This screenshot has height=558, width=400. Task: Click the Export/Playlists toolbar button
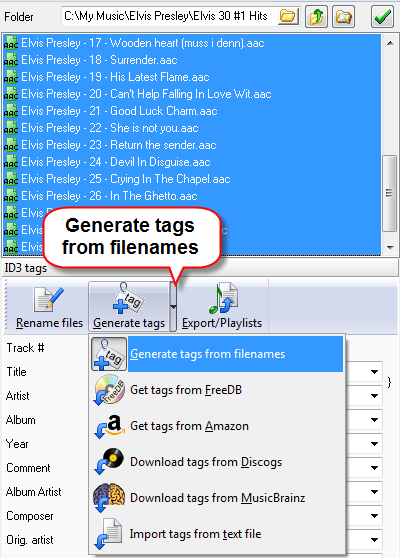click(x=222, y=307)
